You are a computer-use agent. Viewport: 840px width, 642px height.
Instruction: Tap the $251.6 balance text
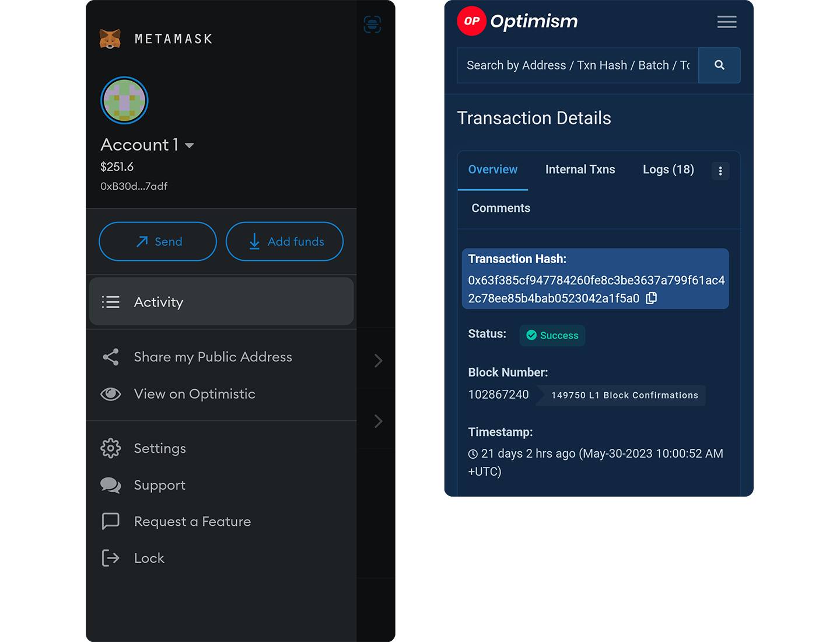(x=117, y=167)
